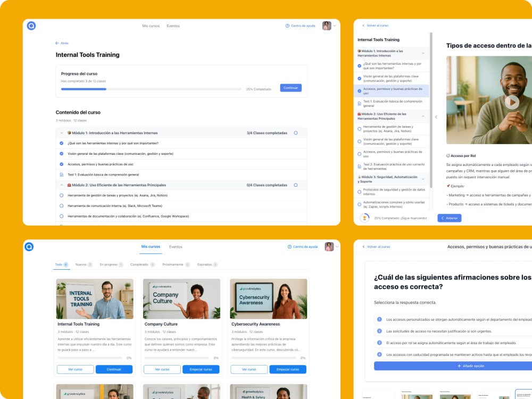Mark 'Herramienta de gestión de tareas' circle in content list
Screen dimensions: 532x399
[61, 195]
